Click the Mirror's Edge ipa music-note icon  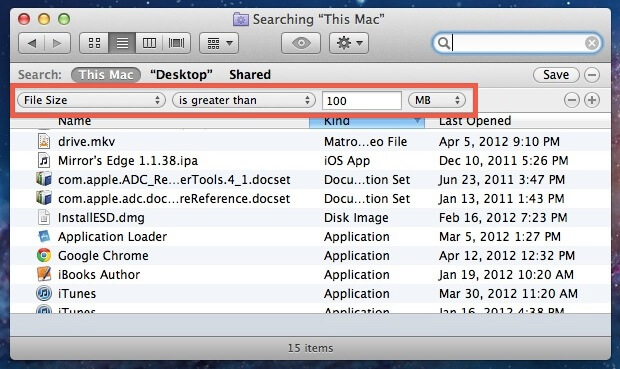tap(44, 160)
